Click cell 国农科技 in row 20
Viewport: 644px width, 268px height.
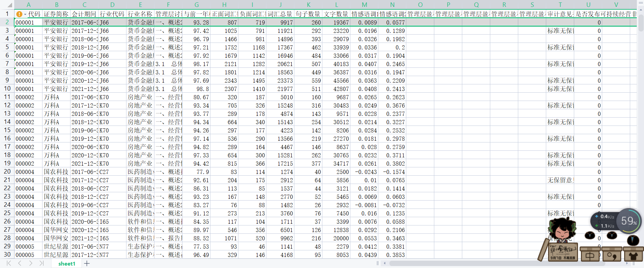[57, 172]
